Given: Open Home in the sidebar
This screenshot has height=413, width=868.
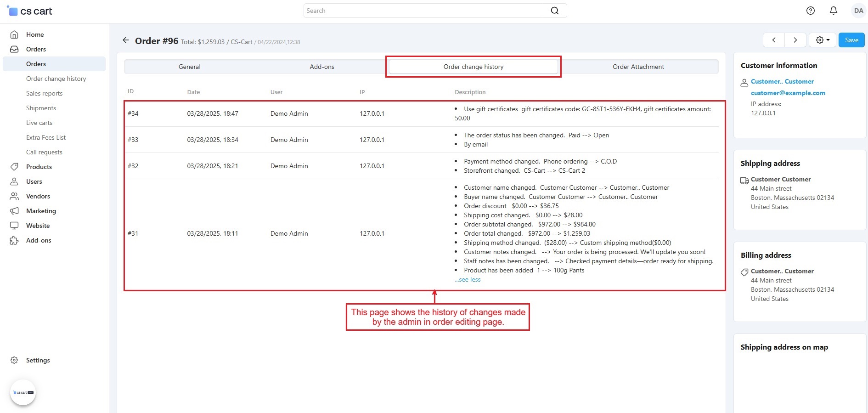Looking at the screenshot, I should 35,34.
